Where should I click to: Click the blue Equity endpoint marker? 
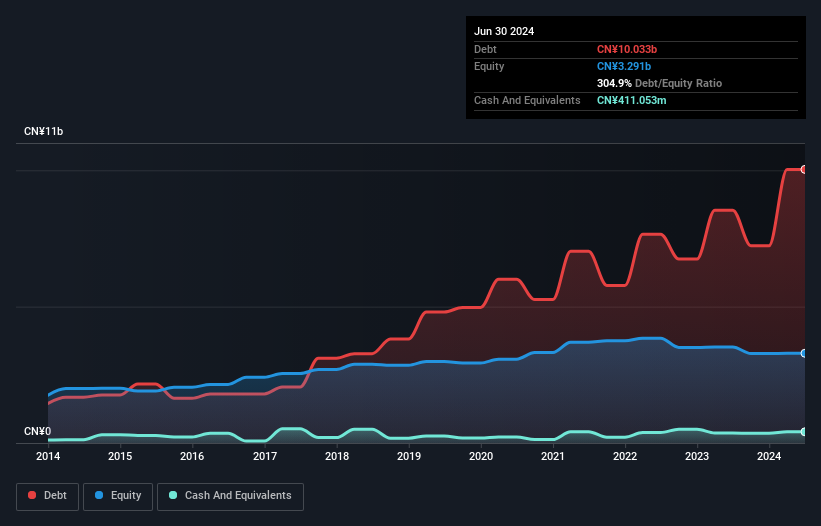pos(804,354)
